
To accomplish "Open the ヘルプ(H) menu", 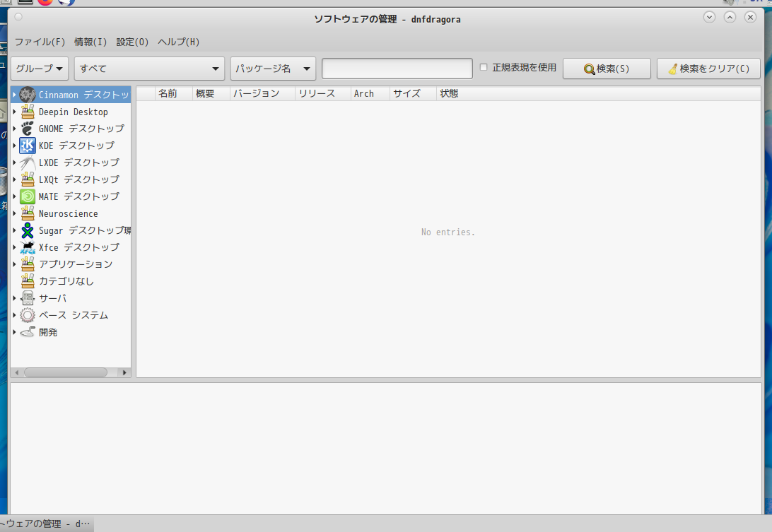I will [x=179, y=42].
